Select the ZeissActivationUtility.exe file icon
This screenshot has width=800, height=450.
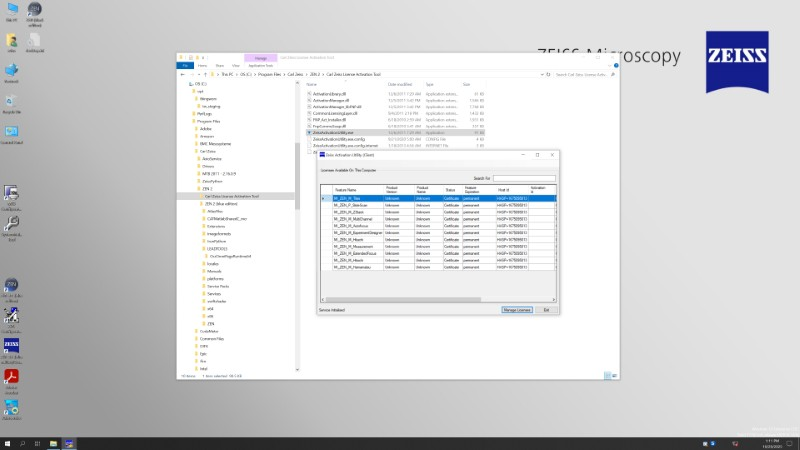tap(310, 132)
